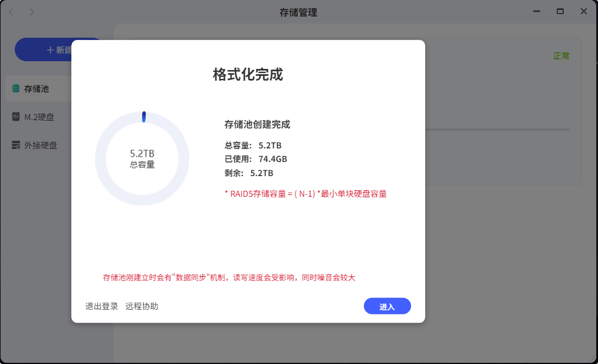Go back with the left arrow
Image resolution: width=598 pixels, height=364 pixels.
tap(11, 12)
